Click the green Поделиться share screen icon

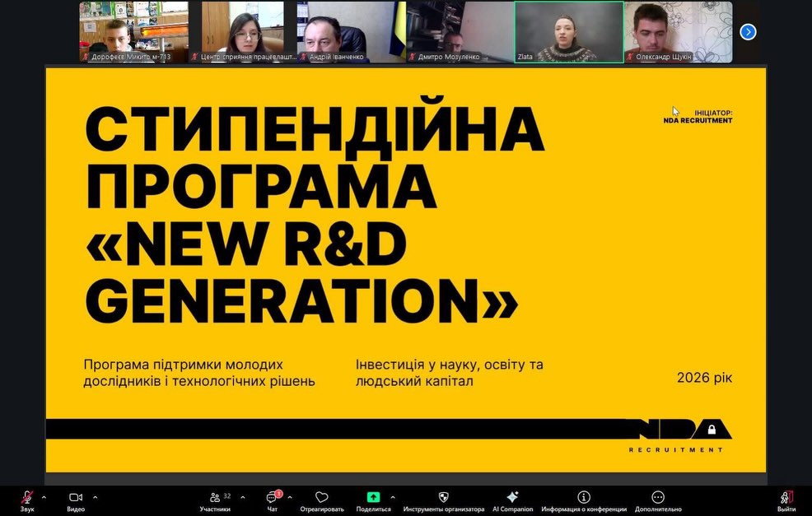coord(373,497)
